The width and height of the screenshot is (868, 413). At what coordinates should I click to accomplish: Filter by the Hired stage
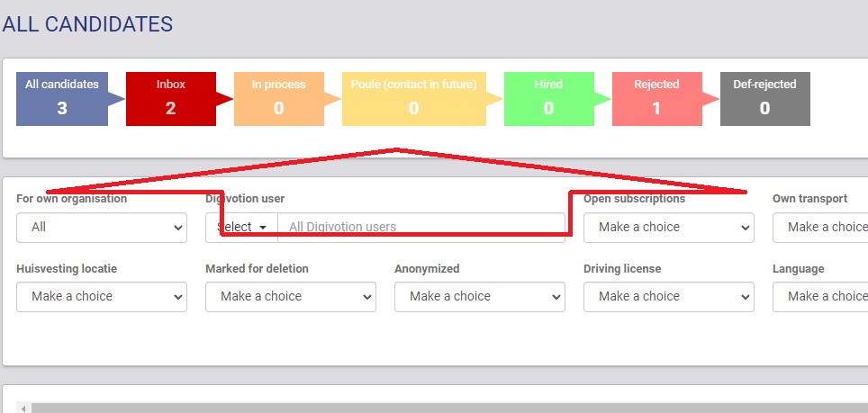pyautogui.click(x=548, y=98)
